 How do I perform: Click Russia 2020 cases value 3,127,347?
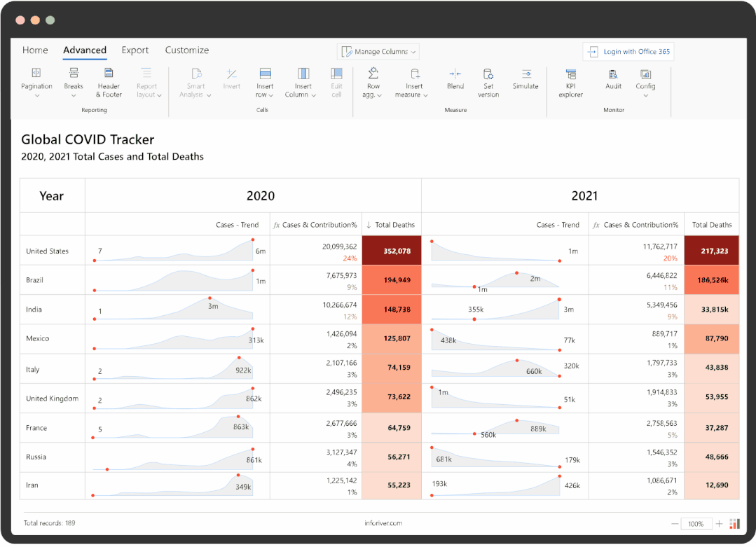pyautogui.click(x=341, y=452)
